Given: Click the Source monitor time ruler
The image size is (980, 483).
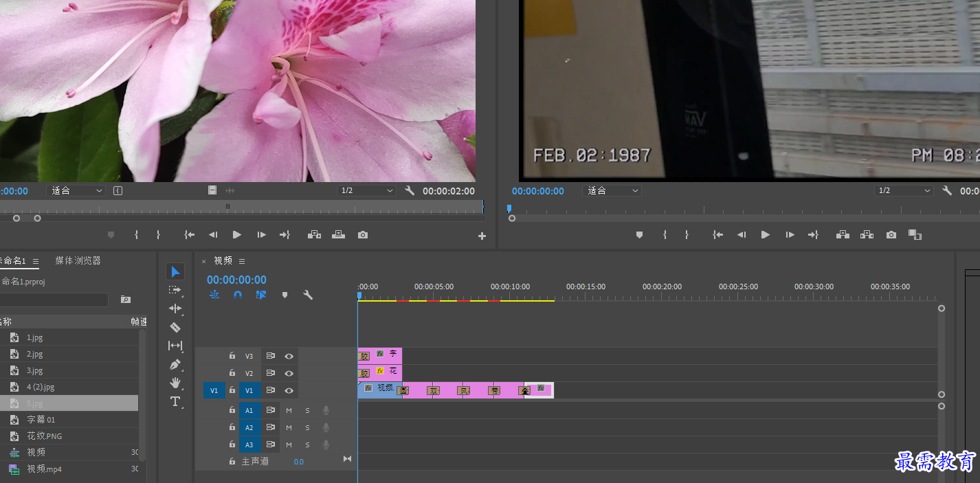Looking at the screenshot, I should click(x=241, y=207).
